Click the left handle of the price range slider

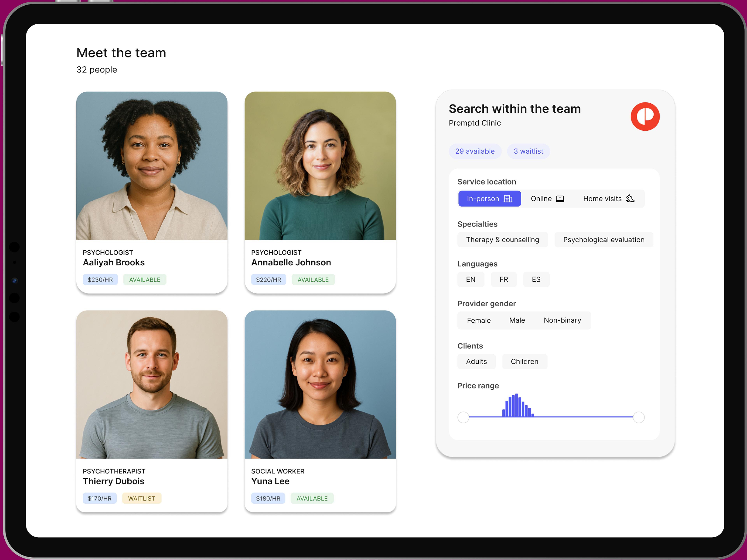463,417
